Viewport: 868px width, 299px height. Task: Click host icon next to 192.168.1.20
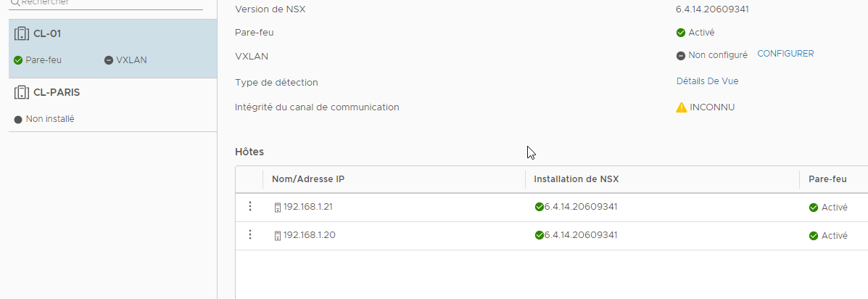click(278, 236)
